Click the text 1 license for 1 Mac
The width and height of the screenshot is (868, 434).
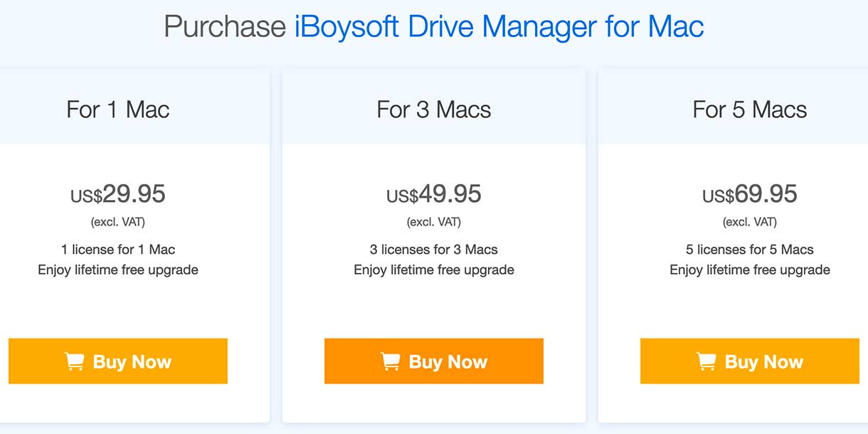click(x=118, y=250)
